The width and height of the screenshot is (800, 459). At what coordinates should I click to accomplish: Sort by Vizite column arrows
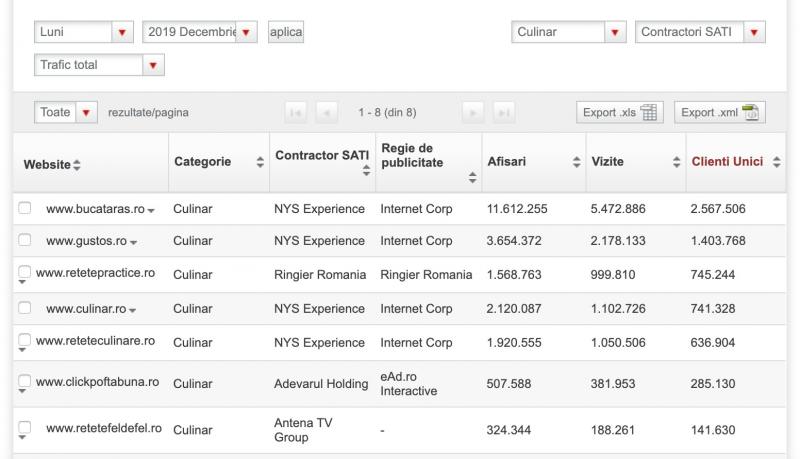pos(675,162)
